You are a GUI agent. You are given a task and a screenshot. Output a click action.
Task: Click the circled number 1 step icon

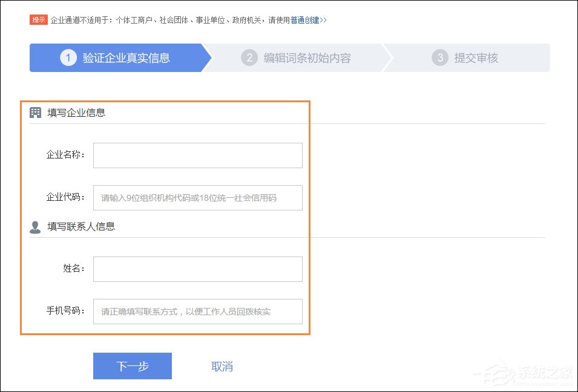pos(68,57)
